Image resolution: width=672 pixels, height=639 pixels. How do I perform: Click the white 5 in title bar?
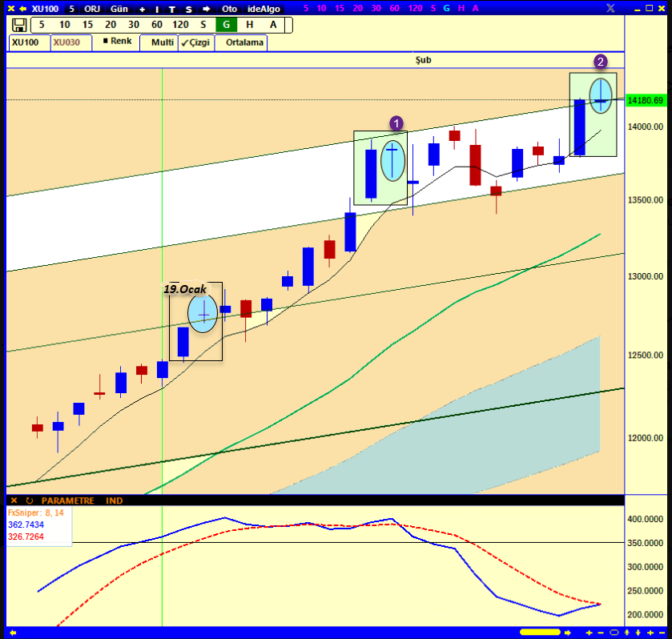coord(71,9)
